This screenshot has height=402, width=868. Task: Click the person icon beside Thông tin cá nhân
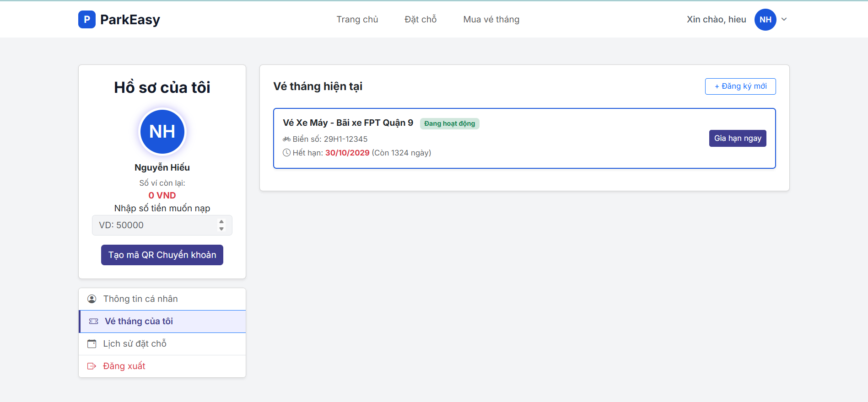[x=92, y=299]
